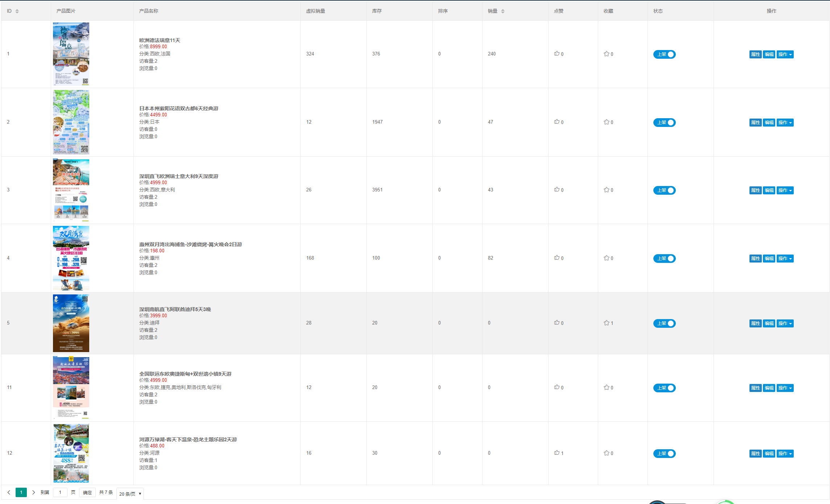This screenshot has height=504, width=830.
Task: Click the 确定 pagination confirm button
Action: coord(87,492)
